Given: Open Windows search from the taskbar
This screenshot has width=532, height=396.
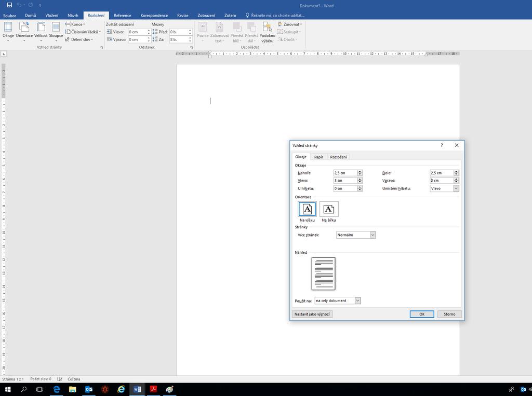Looking at the screenshot, I should coord(24,389).
